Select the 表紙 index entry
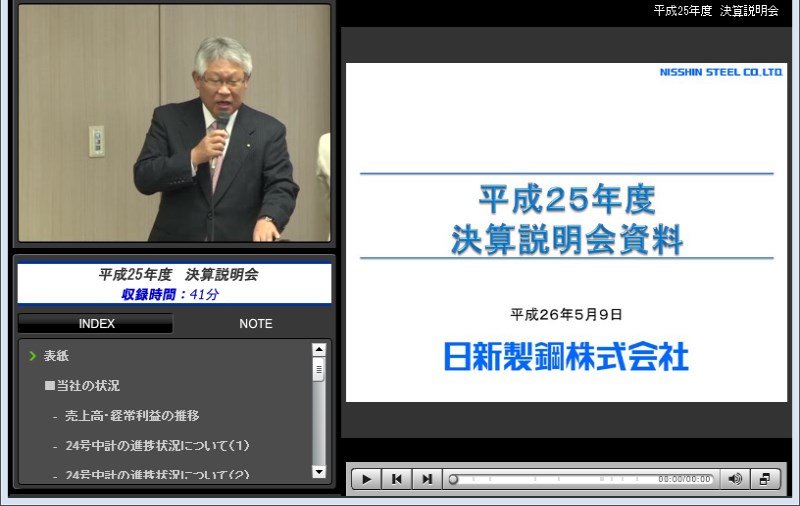 coord(56,356)
